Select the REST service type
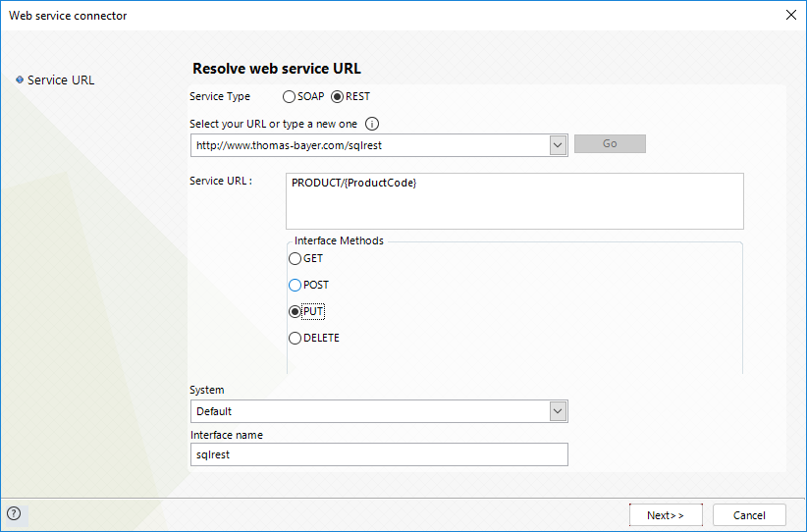Image resolution: width=807 pixels, height=532 pixels. 350,97
